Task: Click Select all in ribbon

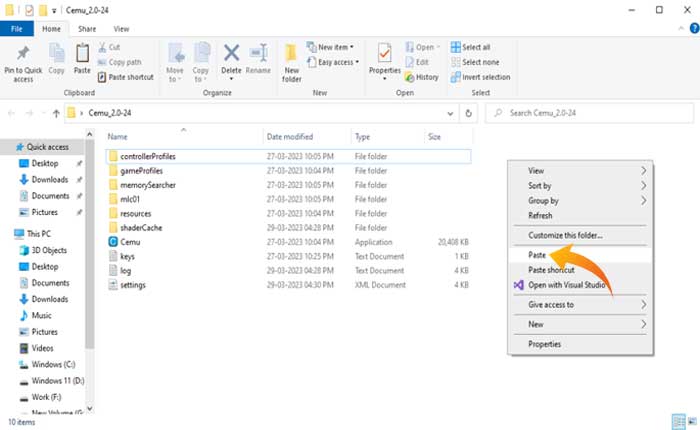Action: point(476,47)
